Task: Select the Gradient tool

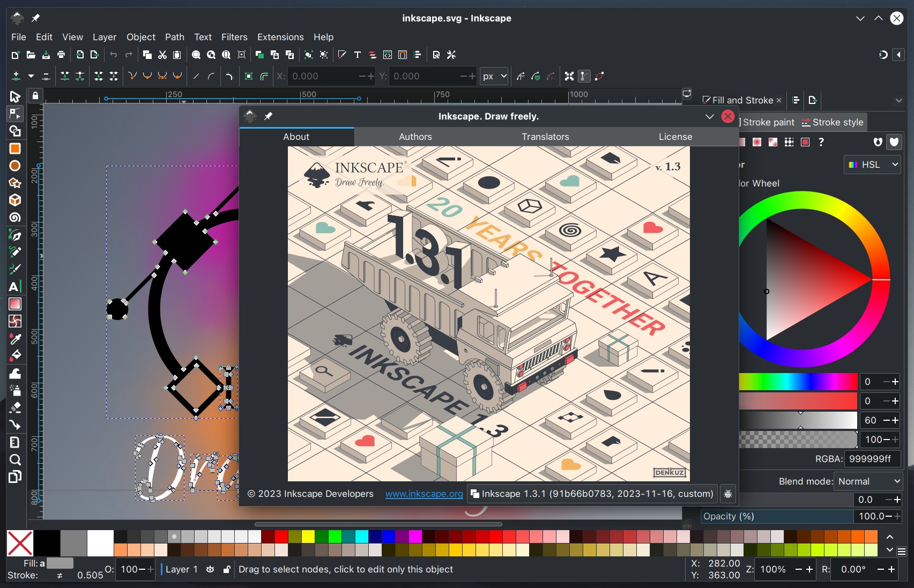Action: click(x=15, y=304)
